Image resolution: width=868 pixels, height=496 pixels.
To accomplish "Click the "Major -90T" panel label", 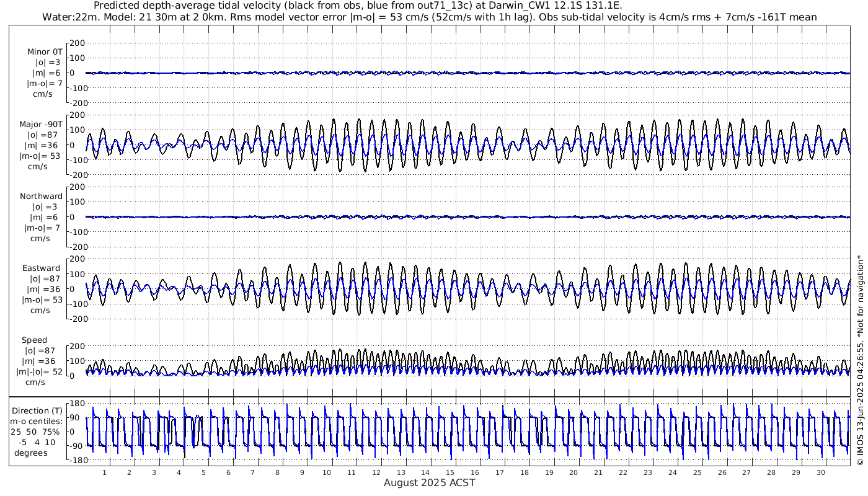I will [x=41, y=124].
